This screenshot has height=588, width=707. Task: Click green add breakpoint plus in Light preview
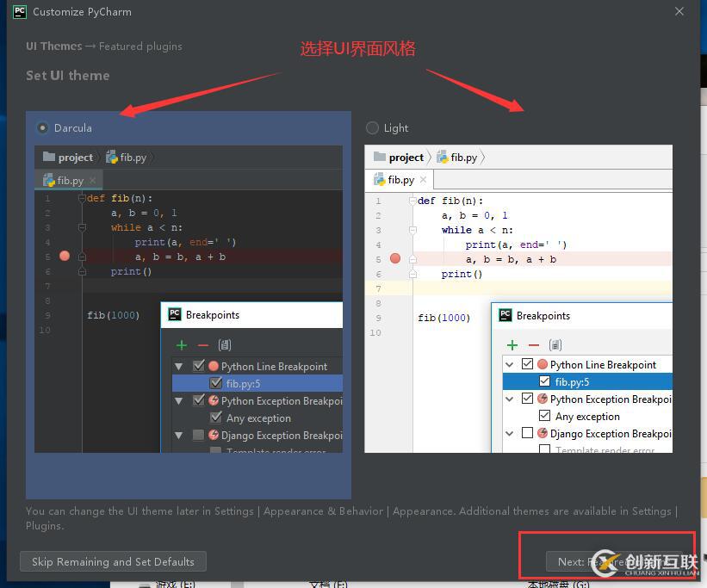point(512,345)
